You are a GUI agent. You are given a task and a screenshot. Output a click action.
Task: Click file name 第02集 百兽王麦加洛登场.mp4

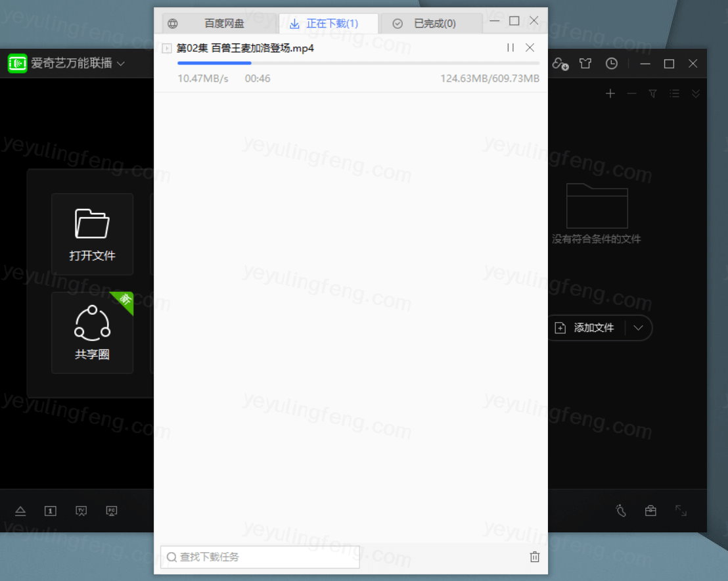(x=245, y=48)
